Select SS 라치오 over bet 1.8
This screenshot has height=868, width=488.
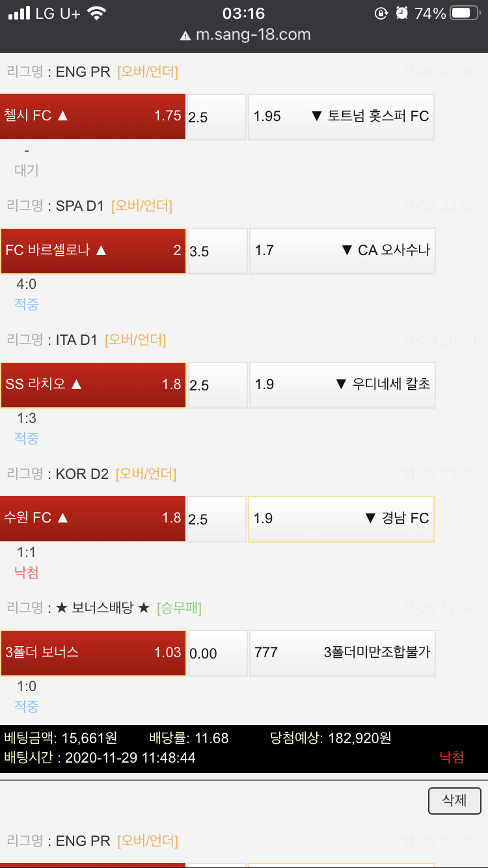click(x=93, y=385)
